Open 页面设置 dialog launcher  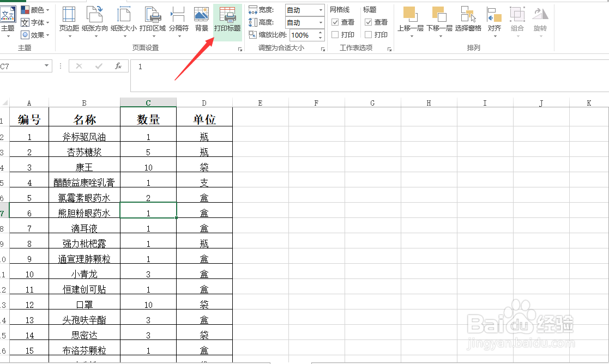(240, 49)
